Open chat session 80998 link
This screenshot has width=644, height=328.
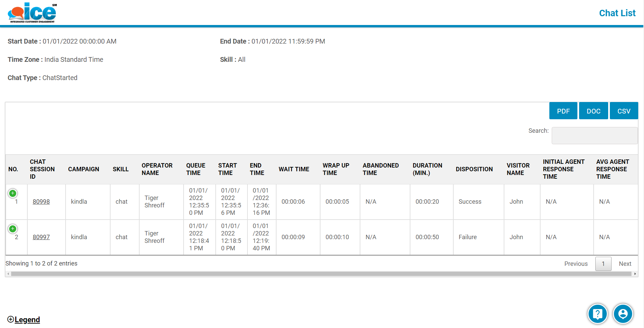41,202
